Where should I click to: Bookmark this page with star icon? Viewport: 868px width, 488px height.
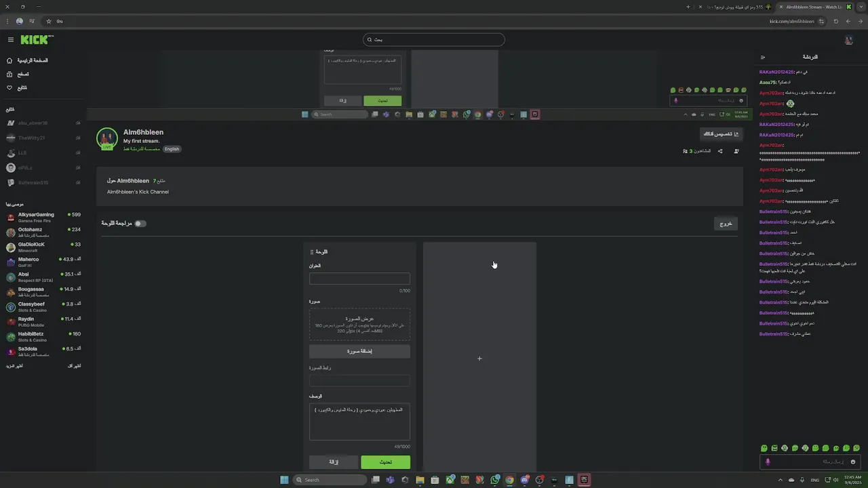pos(49,21)
